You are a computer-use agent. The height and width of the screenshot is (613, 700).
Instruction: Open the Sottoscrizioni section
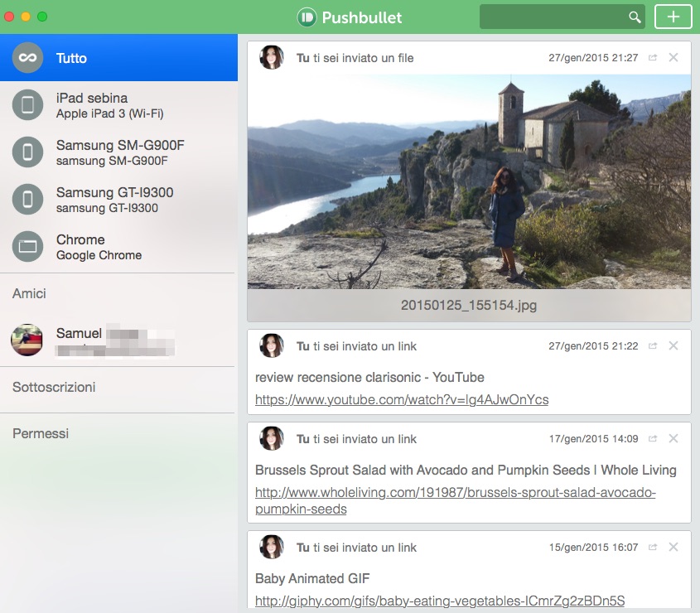54,387
